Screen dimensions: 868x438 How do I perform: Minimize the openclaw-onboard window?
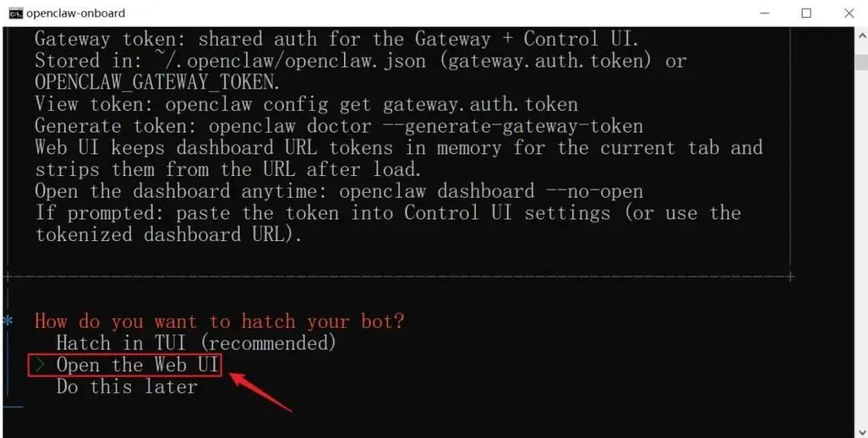point(765,13)
